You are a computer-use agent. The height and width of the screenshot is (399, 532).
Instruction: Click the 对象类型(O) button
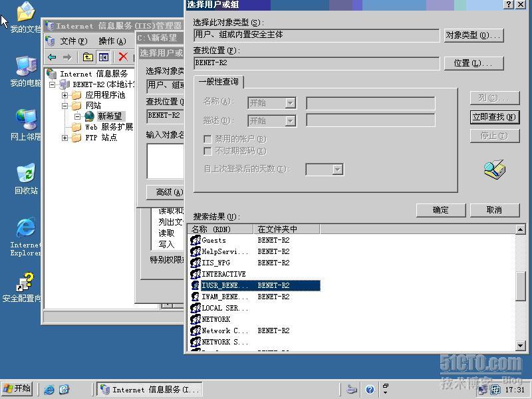pyautogui.click(x=473, y=35)
